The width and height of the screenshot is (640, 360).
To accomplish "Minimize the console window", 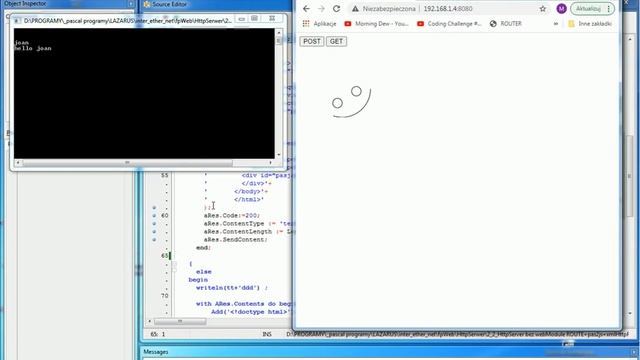I will (242, 19).
